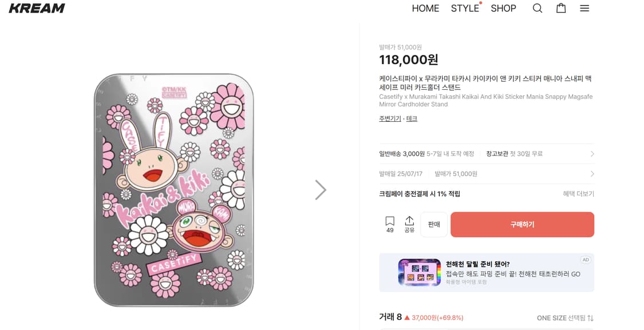Click the 구매하기 purchase button

point(522,224)
